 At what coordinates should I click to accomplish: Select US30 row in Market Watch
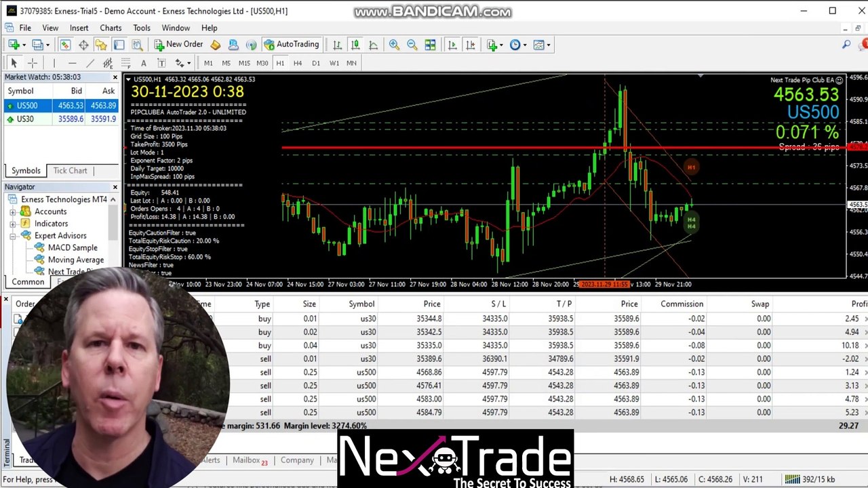point(61,119)
